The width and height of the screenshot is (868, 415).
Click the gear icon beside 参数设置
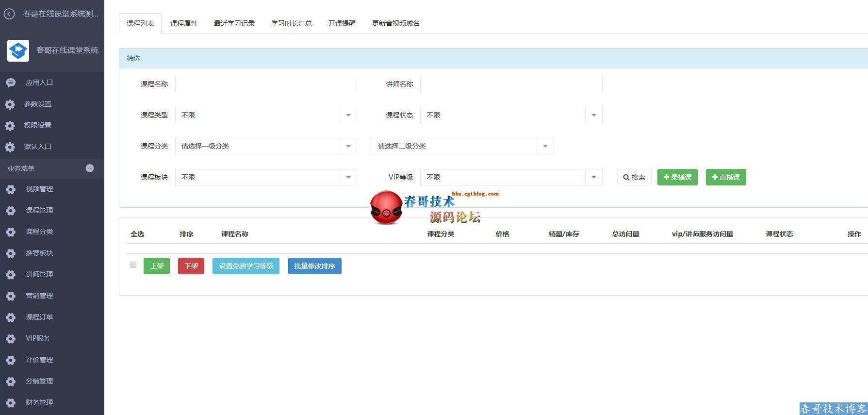point(10,104)
